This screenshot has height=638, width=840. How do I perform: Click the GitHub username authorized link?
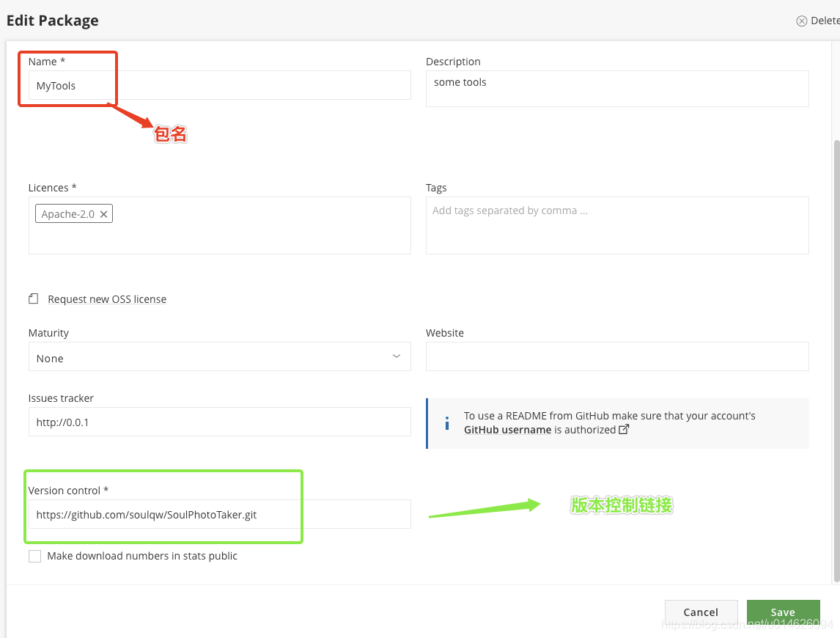(540, 430)
